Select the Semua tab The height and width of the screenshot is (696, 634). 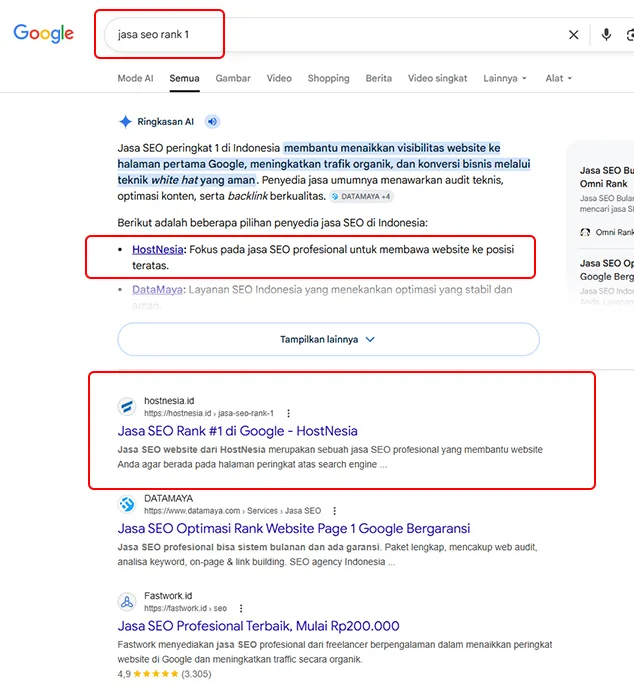[x=184, y=78]
